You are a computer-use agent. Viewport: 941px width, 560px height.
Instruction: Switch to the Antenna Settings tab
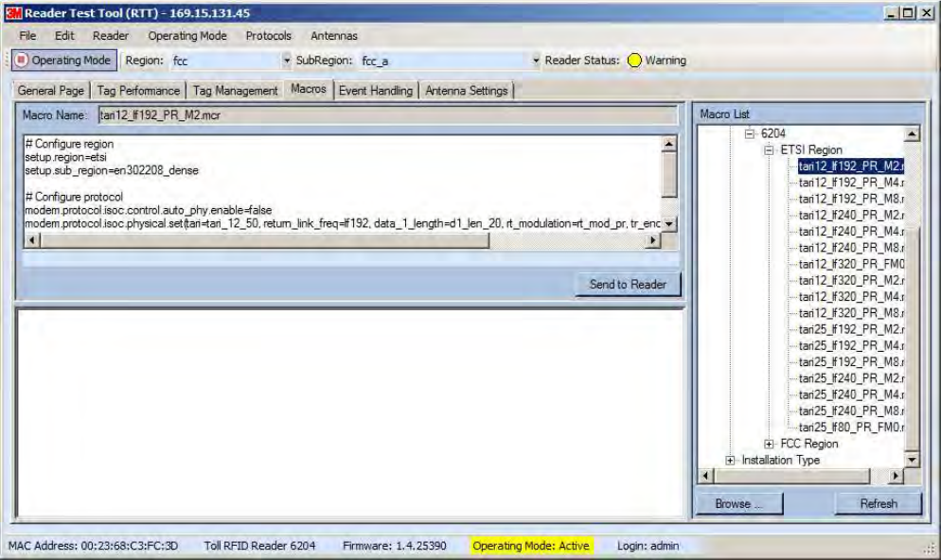(467, 91)
